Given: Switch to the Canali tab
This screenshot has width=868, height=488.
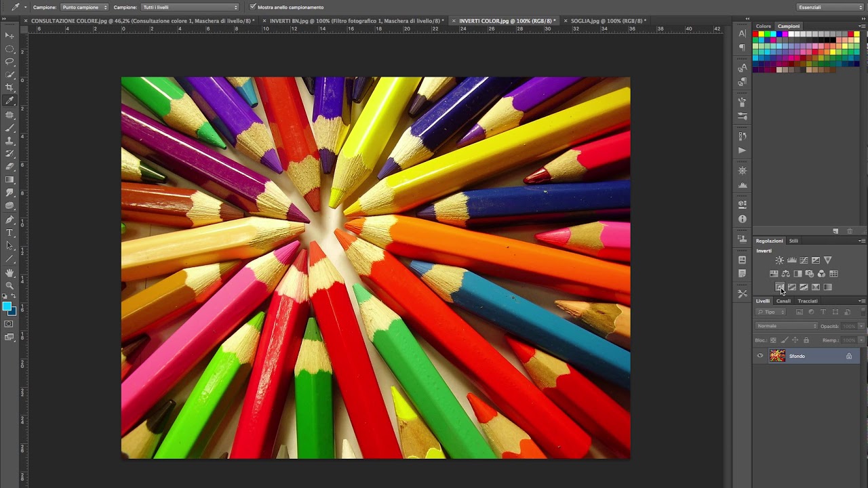Looking at the screenshot, I should (x=783, y=301).
